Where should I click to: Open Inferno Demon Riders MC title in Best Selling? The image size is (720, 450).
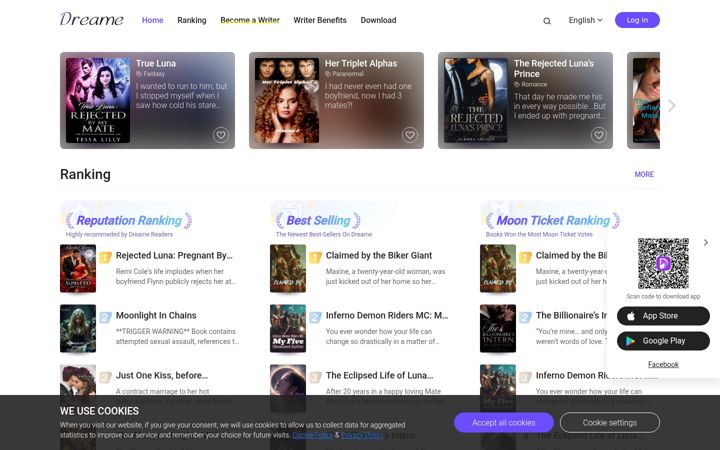coord(387,315)
